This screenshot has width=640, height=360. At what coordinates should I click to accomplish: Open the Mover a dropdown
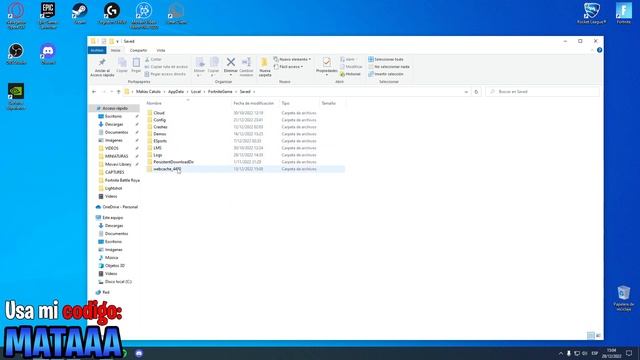(199, 67)
